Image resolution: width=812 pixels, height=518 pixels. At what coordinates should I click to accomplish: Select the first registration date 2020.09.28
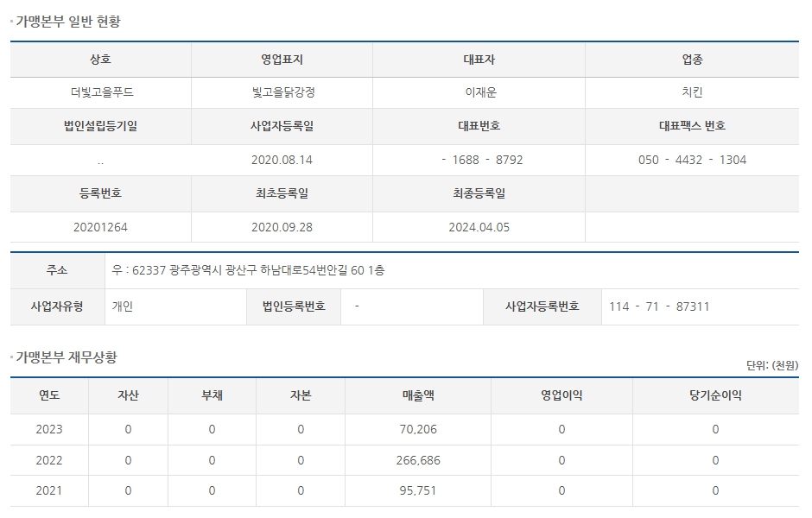click(282, 227)
